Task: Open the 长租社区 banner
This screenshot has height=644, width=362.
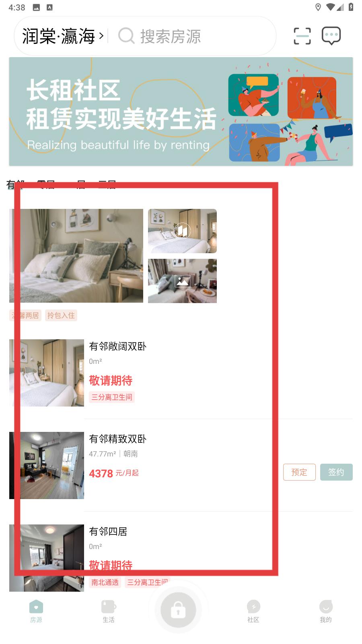Action: tap(181, 111)
